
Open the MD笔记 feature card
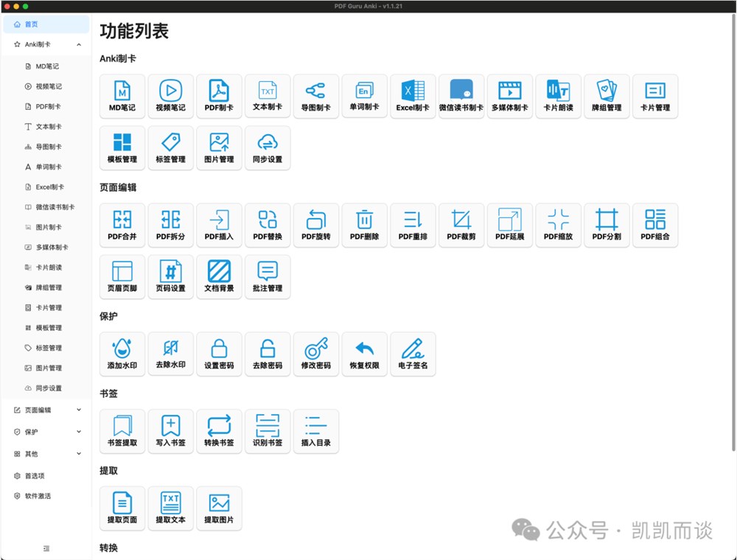click(x=122, y=97)
